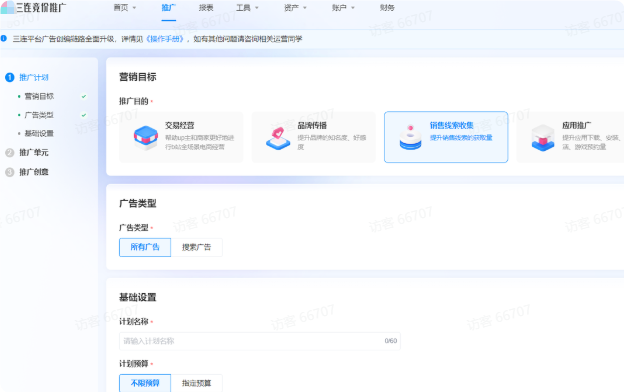Expand the 资产 dropdown arrow
624x392 pixels.
(x=305, y=8)
